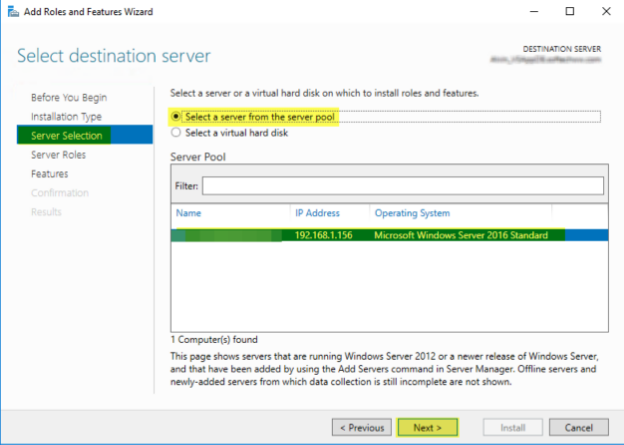
Task: Click Next to continue the wizard
Action: pos(427,427)
